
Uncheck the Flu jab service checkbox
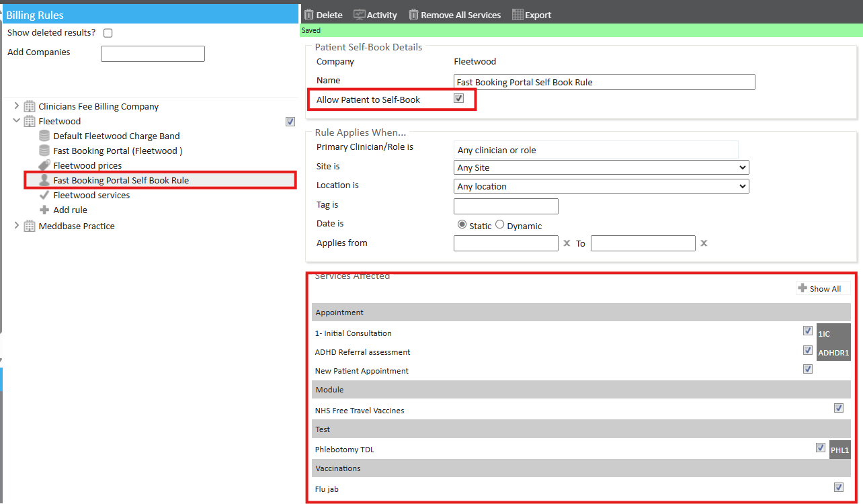coord(838,487)
